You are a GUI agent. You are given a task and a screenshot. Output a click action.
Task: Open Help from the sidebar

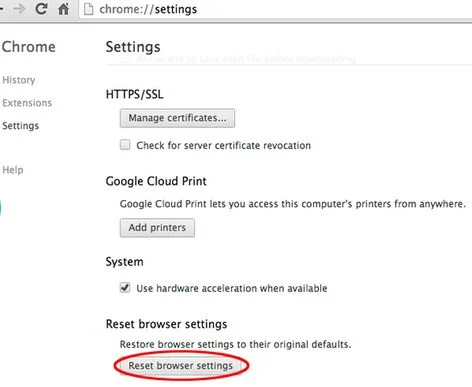click(x=13, y=170)
